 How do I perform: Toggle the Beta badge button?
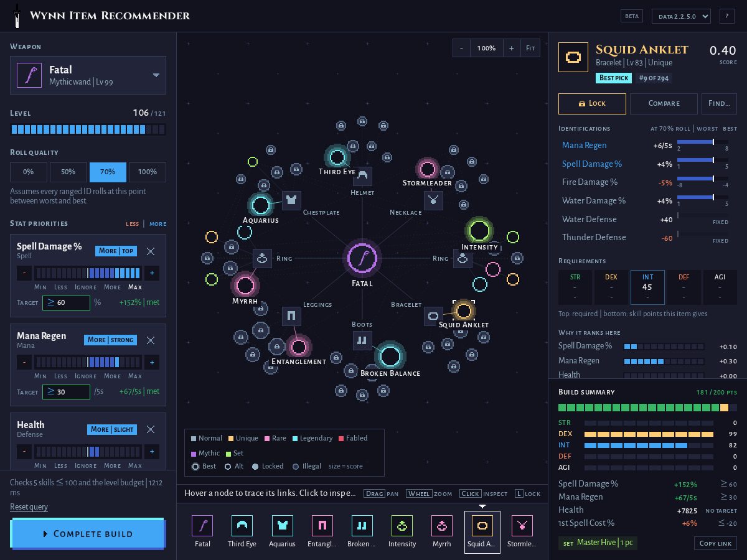pyautogui.click(x=632, y=16)
